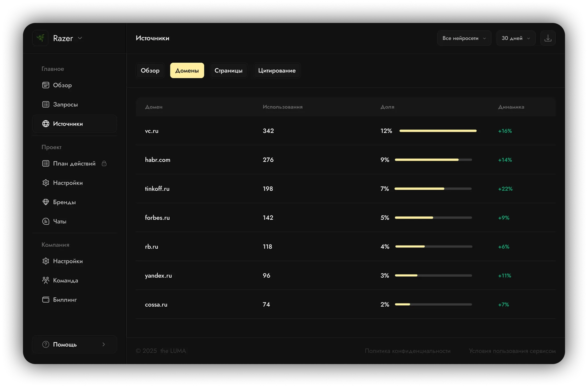Click the usage value 198
This screenshot has width=588, height=387.
[x=268, y=189]
